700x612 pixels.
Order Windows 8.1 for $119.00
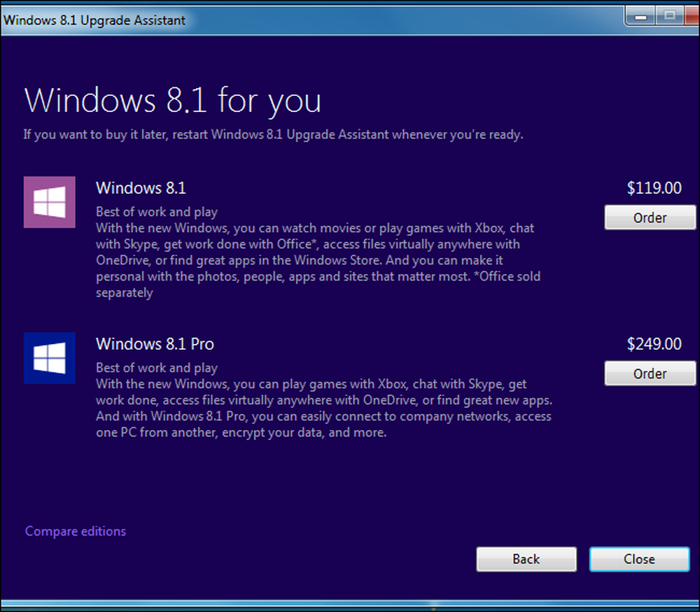coord(650,218)
